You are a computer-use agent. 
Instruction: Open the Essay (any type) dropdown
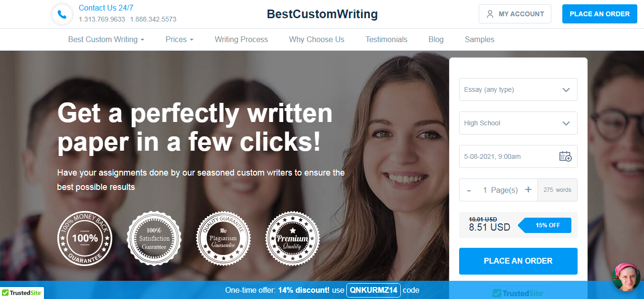(x=518, y=89)
